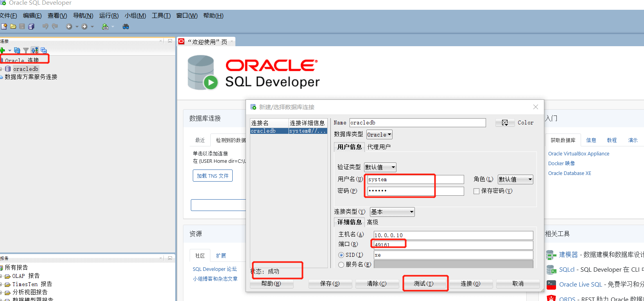Viewport: 644px width, 301px height.
Task: Click the Undo toolbar icon
Action: (x=45, y=27)
